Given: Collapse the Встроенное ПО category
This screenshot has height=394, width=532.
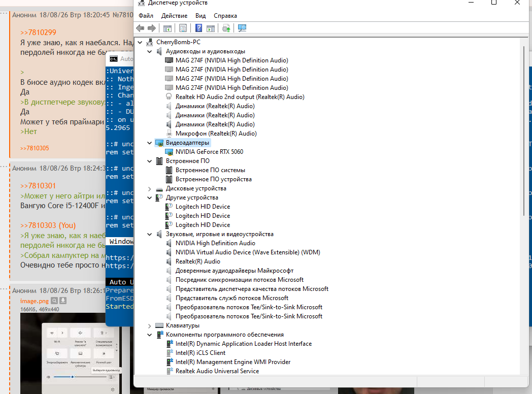Looking at the screenshot, I should click(x=149, y=161).
